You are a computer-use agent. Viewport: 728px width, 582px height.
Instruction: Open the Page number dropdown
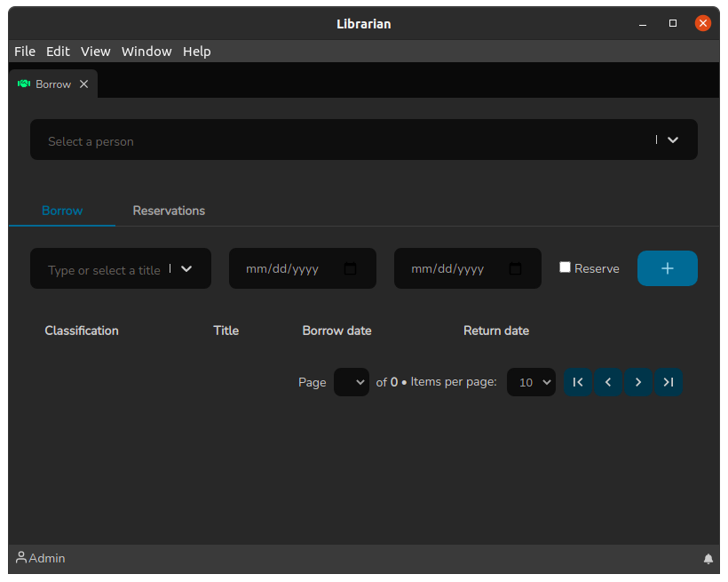coord(352,382)
